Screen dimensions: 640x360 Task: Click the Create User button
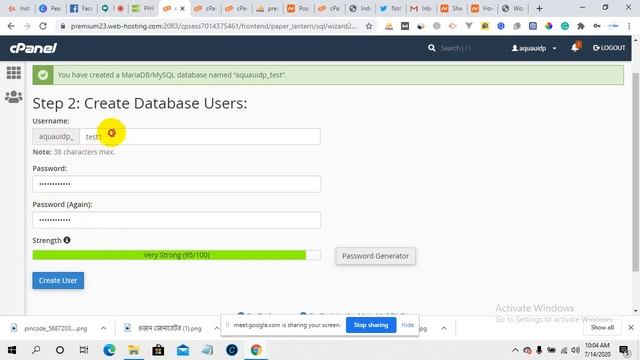pyautogui.click(x=58, y=280)
